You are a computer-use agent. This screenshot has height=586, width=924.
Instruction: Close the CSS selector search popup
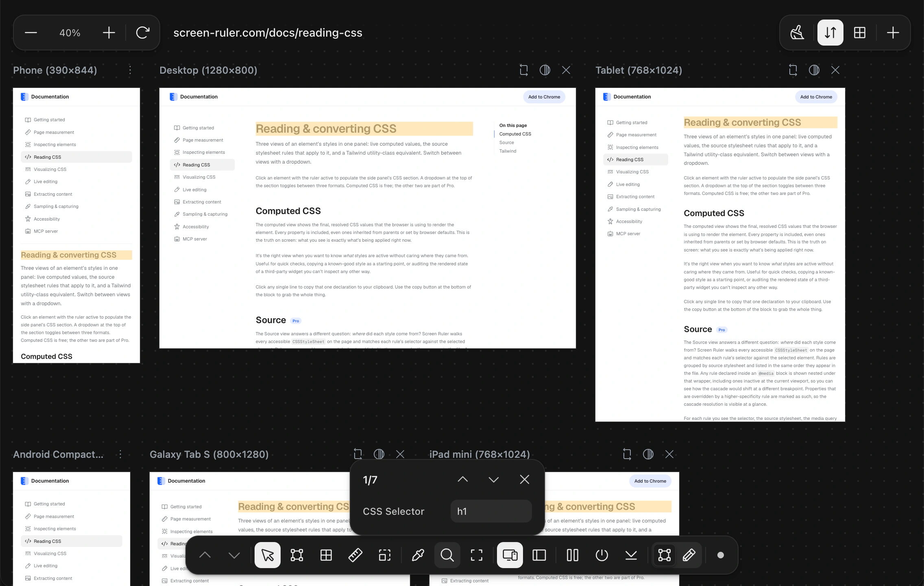click(525, 479)
